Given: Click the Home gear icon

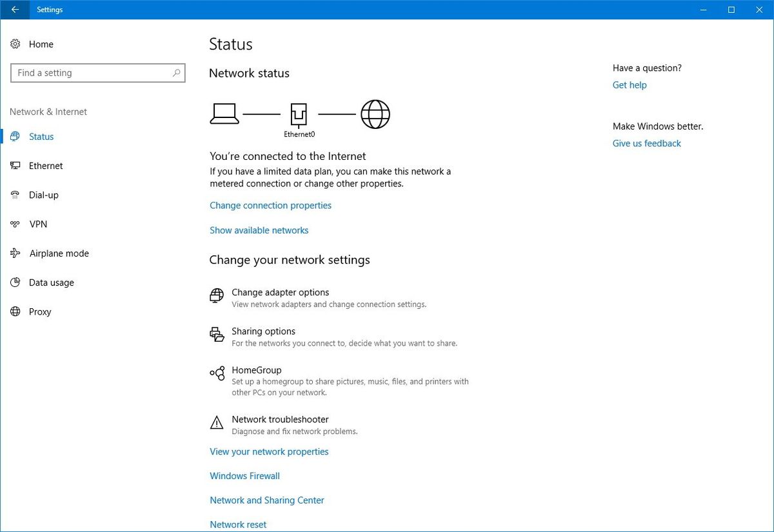Looking at the screenshot, I should coord(15,44).
